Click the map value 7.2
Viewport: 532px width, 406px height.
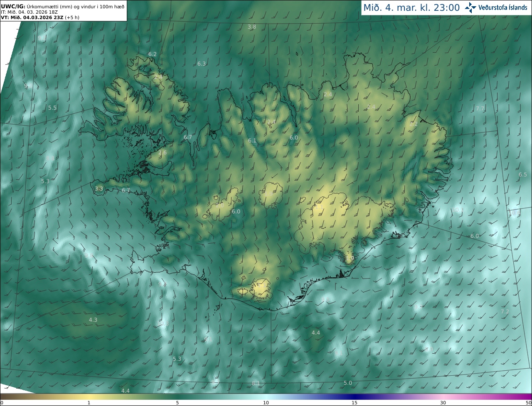pos(505,311)
